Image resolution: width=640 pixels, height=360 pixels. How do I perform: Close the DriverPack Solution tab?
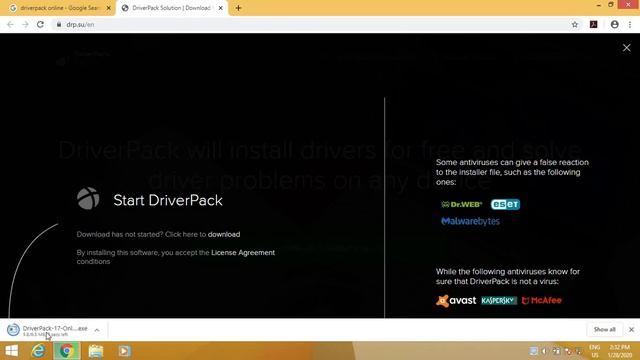coord(220,8)
